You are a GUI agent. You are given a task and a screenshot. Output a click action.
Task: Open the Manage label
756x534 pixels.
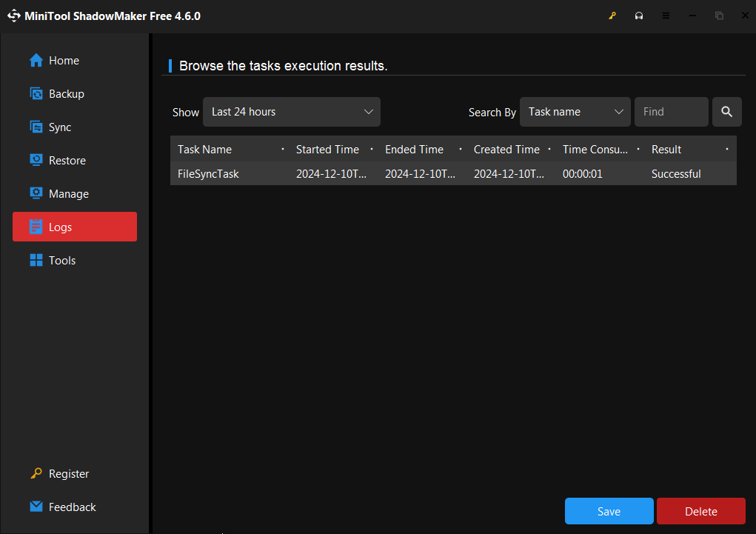68,194
